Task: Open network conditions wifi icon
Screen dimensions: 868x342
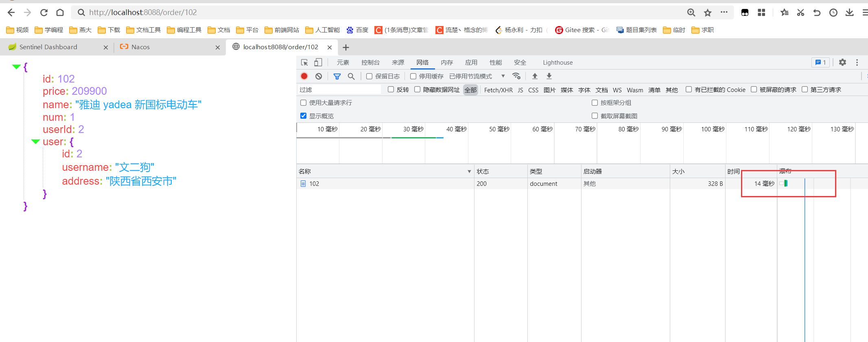Action: (x=516, y=76)
